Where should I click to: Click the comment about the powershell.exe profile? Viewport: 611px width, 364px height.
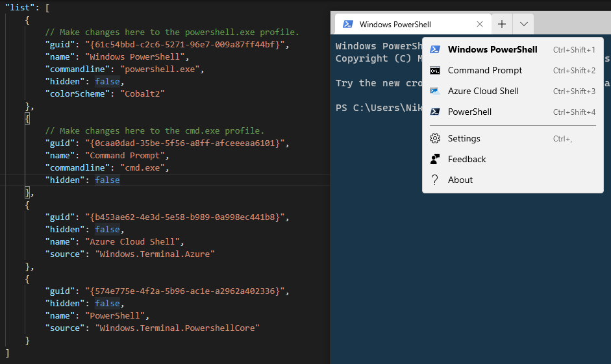(172, 32)
